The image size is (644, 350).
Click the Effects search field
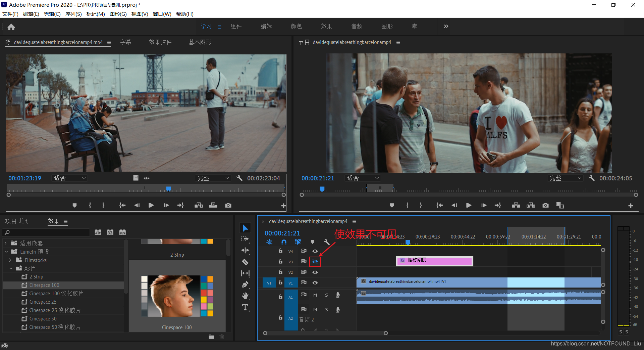tap(46, 232)
